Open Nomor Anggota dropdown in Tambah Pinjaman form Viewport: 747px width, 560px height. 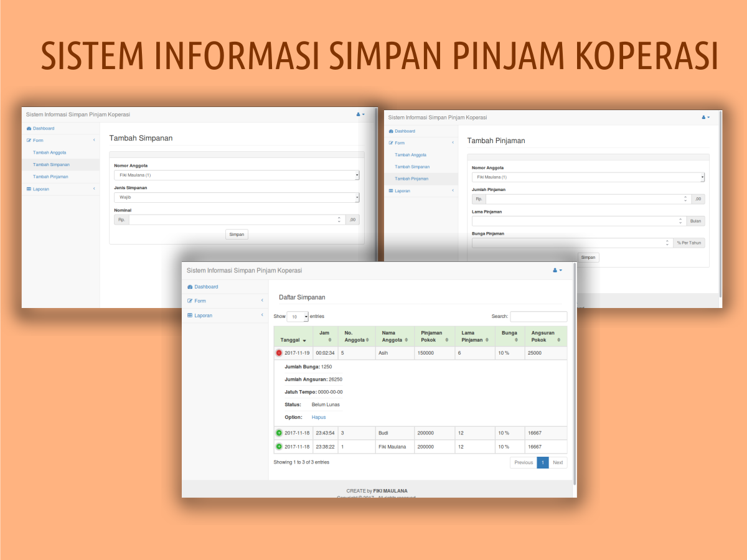[x=588, y=177]
